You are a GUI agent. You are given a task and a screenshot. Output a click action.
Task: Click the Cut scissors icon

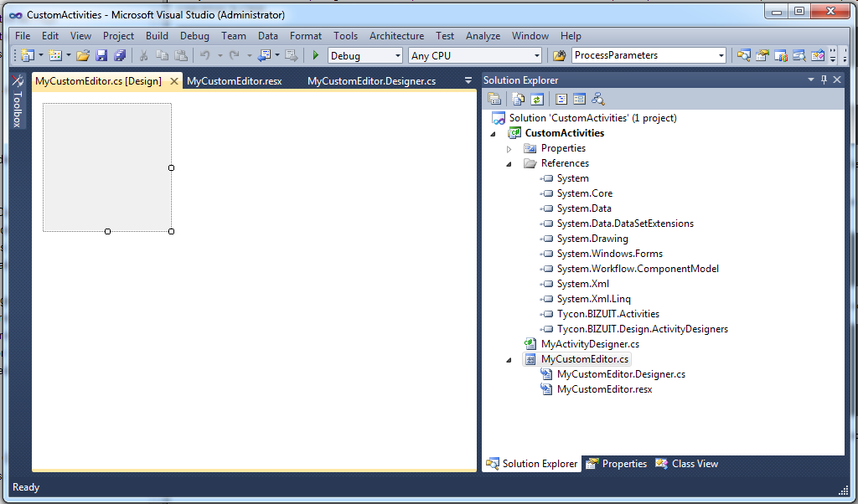point(143,55)
